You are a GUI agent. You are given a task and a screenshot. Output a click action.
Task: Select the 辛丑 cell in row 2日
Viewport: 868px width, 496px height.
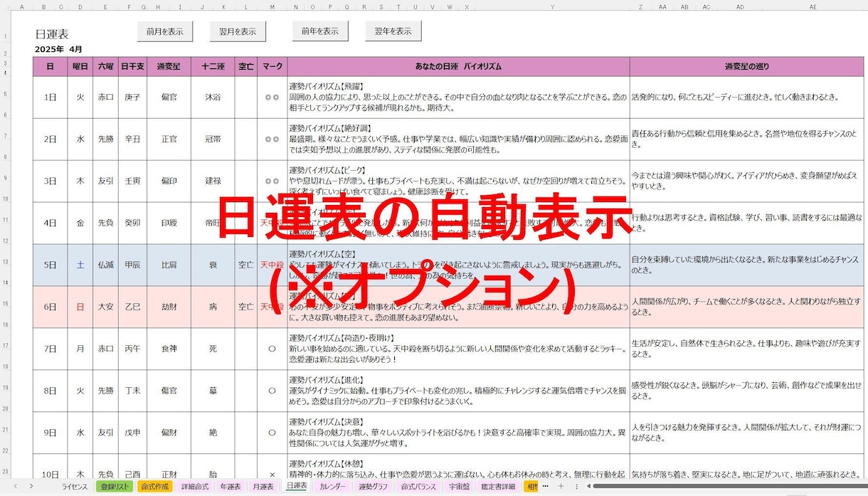point(132,139)
